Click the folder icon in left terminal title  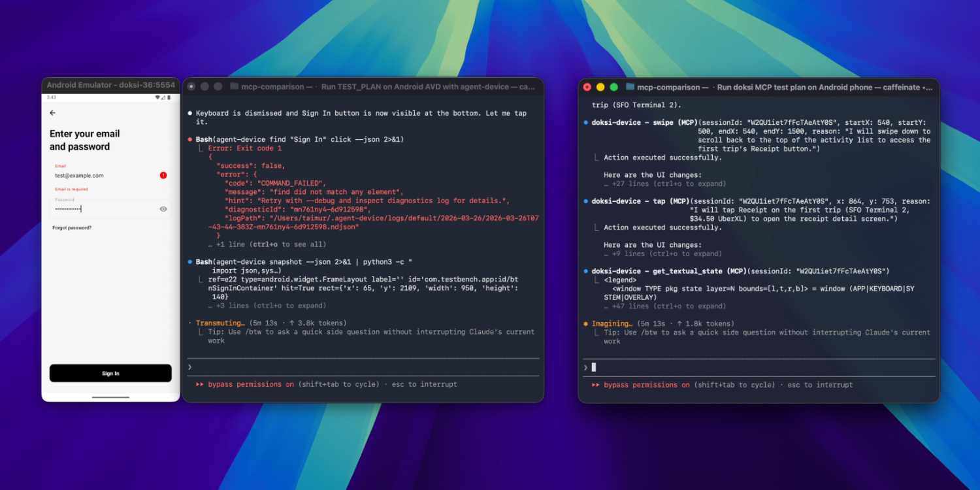[233, 86]
